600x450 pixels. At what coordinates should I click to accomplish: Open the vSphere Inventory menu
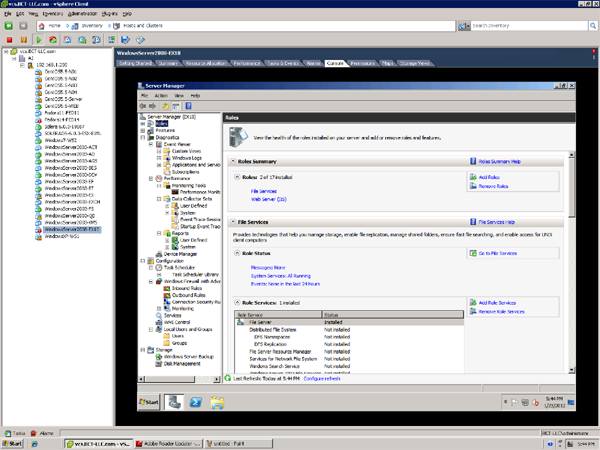tap(53, 14)
